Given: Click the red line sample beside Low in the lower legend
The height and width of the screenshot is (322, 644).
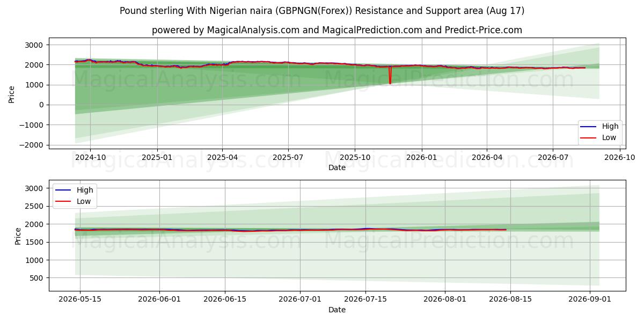Looking at the screenshot, I should (63, 202).
